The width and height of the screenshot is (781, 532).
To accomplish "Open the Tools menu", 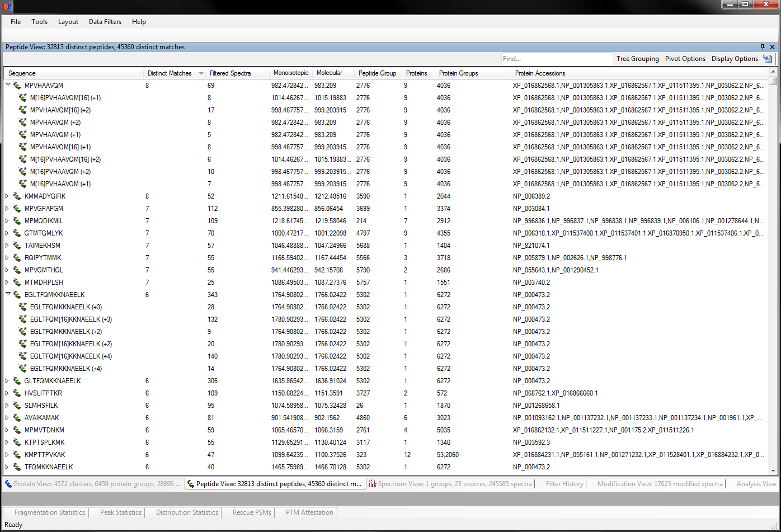I will pos(39,22).
